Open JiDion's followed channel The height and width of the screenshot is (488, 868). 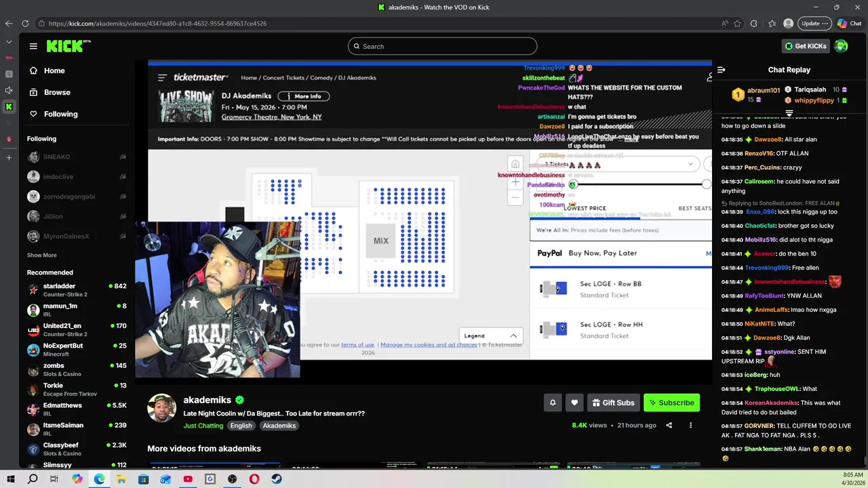77,216
